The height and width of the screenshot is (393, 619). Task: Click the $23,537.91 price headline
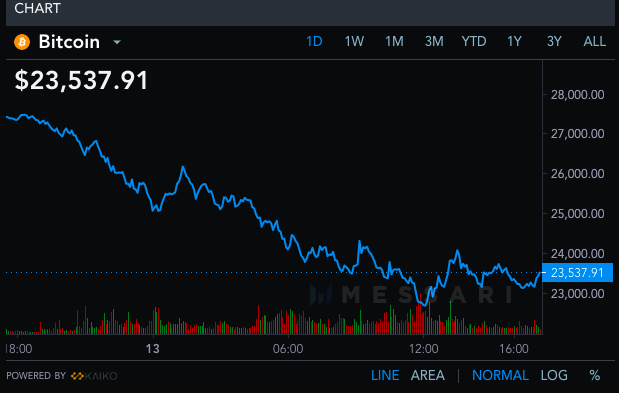pyautogui.click(x=81, y=80)
